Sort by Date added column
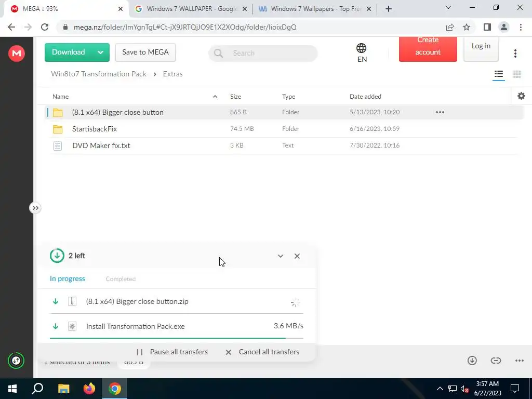 pyautogui.click(x=365, y=97)
